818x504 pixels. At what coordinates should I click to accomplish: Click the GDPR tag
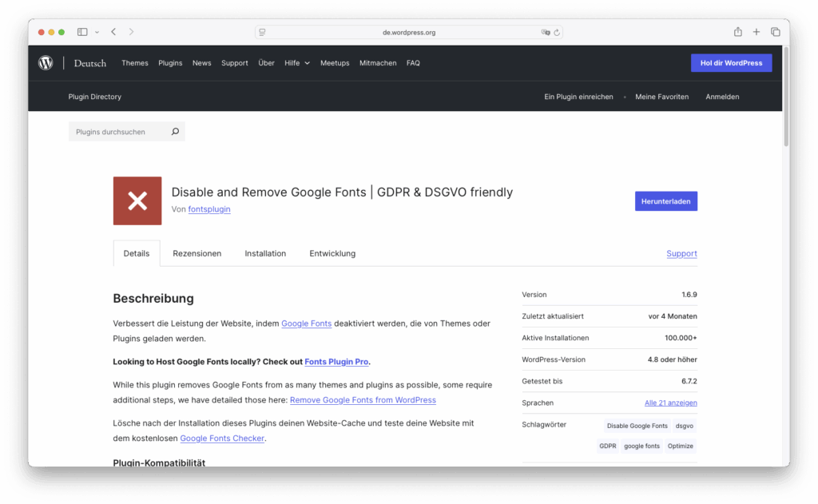[607, 446]
